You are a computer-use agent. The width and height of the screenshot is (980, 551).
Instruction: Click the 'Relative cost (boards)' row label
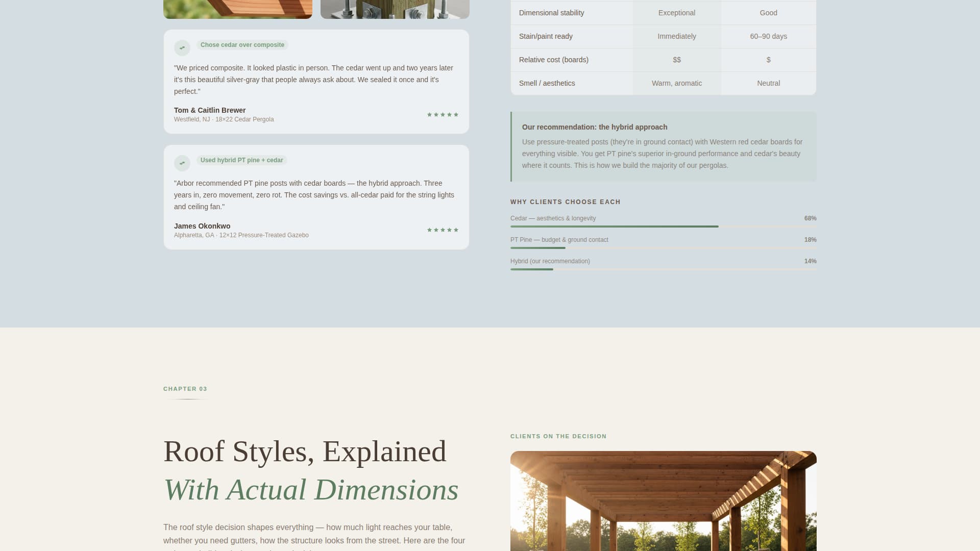pyautogui.click(x=554, y=60)
